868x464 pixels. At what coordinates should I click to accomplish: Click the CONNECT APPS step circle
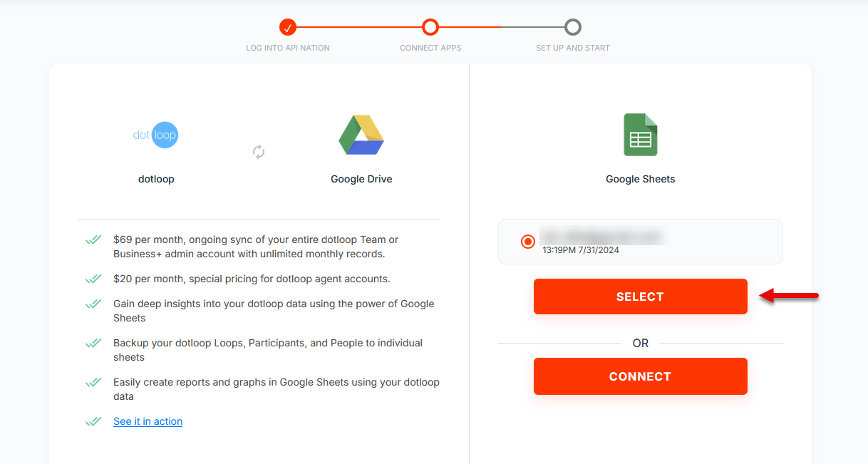click(x=430, y=28)
